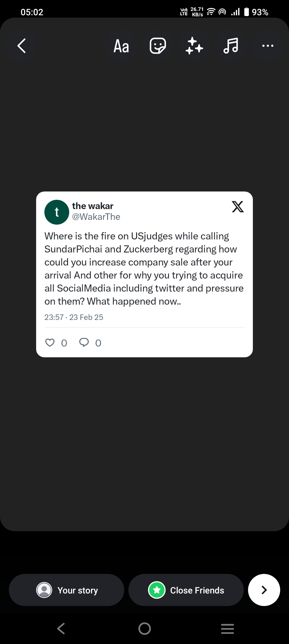The width and height of the screenshot is (289, 644).
Task: Tap the comment bubble icon on tweet
Action: [x=84, y=342]
